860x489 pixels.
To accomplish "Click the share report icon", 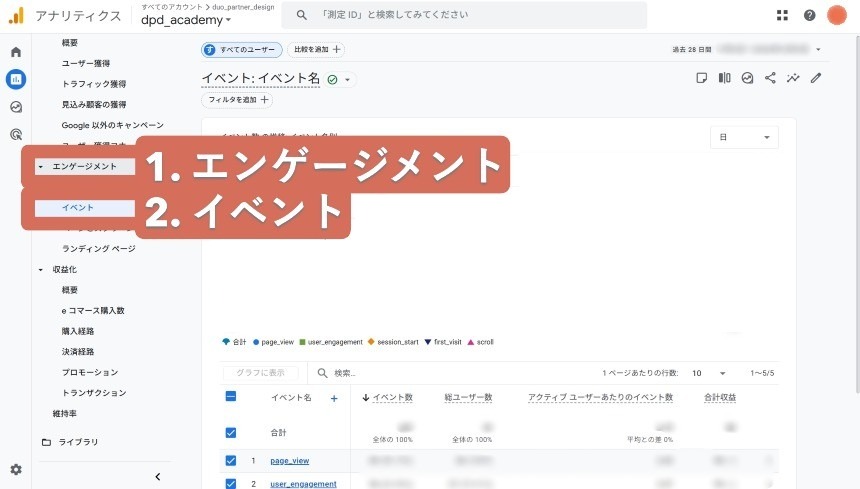I will click(x=770, y=78).
